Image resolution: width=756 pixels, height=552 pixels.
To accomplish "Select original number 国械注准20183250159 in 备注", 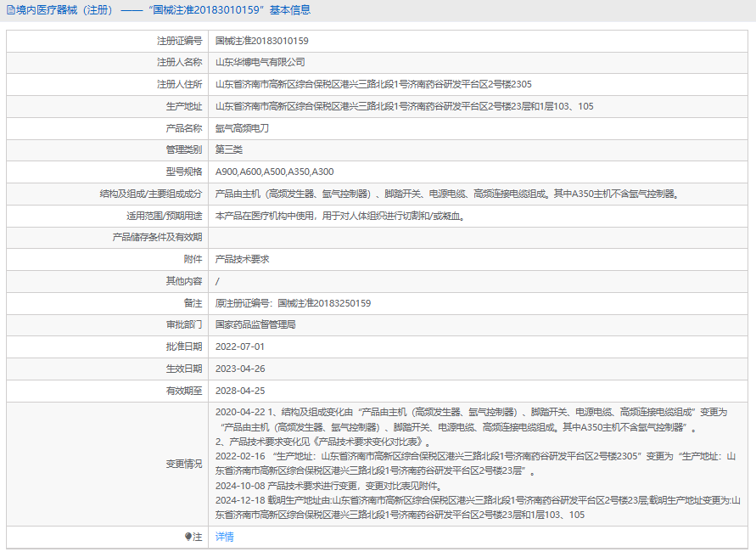I will 324,303.
